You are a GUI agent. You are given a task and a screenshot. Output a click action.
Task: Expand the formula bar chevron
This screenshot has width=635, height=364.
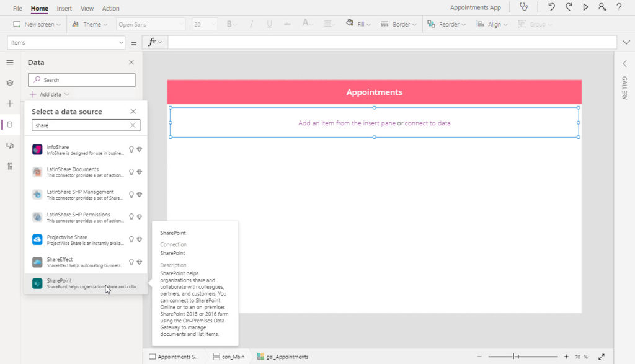[x=626, y=42]
